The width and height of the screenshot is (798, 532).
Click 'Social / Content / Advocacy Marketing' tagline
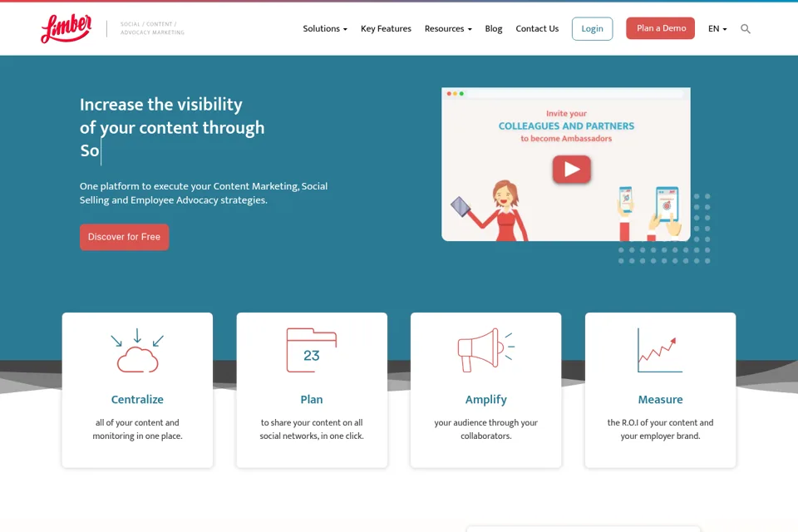[x=152, y=28]
